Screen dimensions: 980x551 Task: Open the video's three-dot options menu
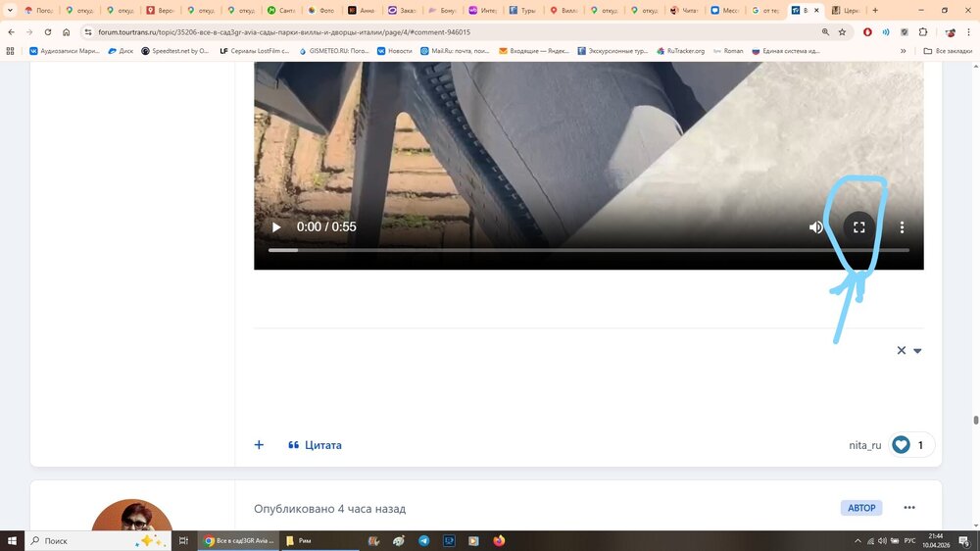pos(902,227)
